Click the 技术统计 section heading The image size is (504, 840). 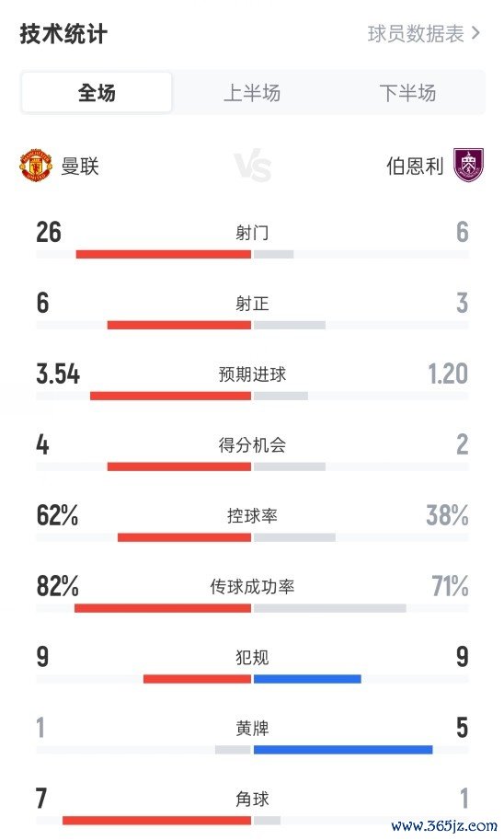[63, 34]
